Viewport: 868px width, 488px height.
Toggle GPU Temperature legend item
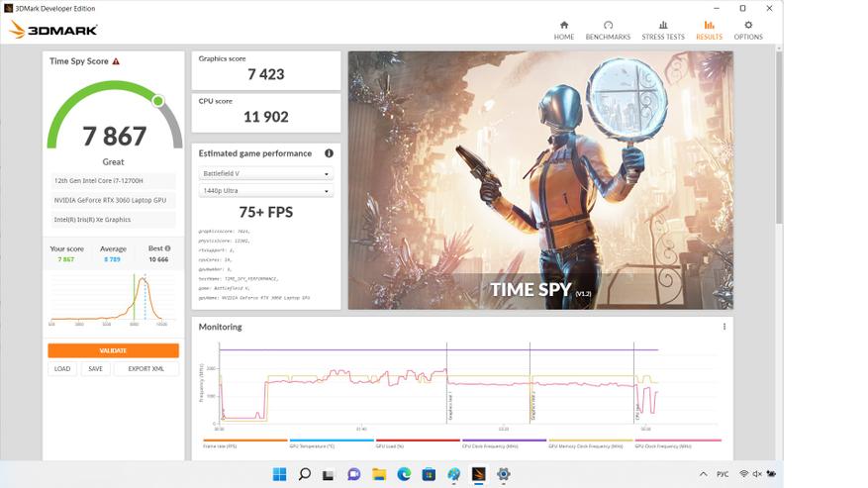click(332, 443)
